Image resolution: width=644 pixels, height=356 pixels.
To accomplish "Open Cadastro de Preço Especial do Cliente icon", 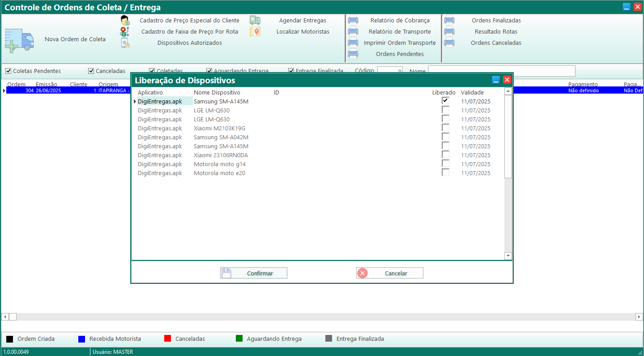I will coord(125,21).
